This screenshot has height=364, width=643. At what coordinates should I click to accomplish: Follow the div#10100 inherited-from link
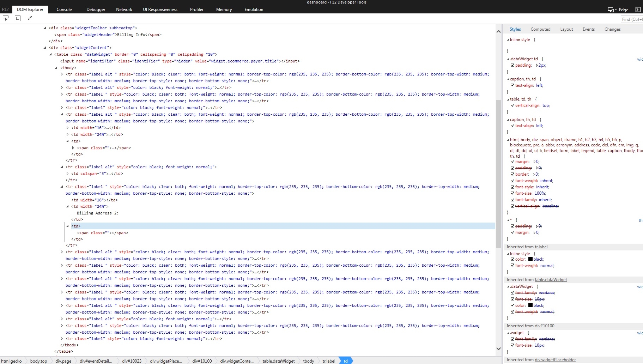[x=545, y=326]
